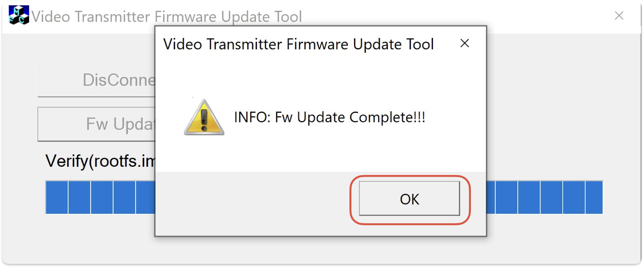Click the last block of the progress bar
The height and width of the screenshot is (267, 644).
(x=594, y=197)
